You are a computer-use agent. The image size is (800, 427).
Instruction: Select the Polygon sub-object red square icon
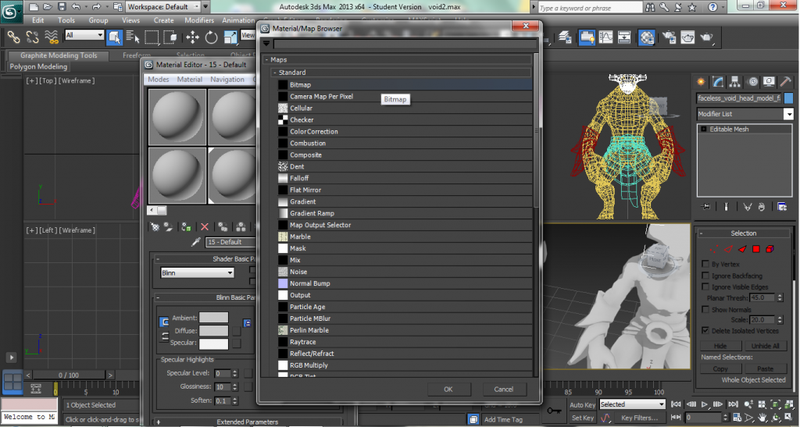[756, 249]
